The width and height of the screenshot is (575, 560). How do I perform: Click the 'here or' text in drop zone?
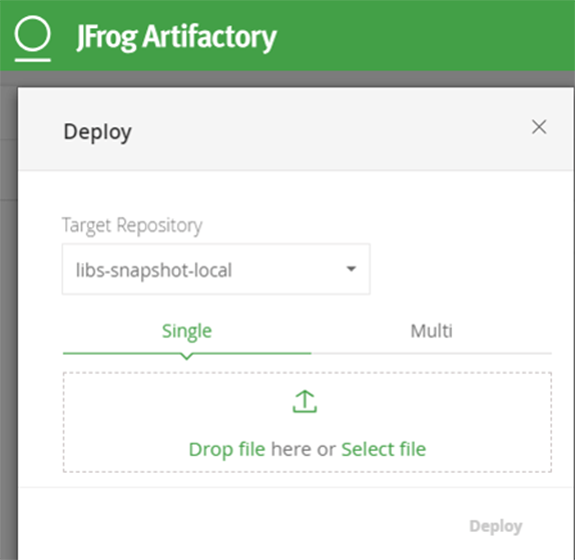coord(303,449)
